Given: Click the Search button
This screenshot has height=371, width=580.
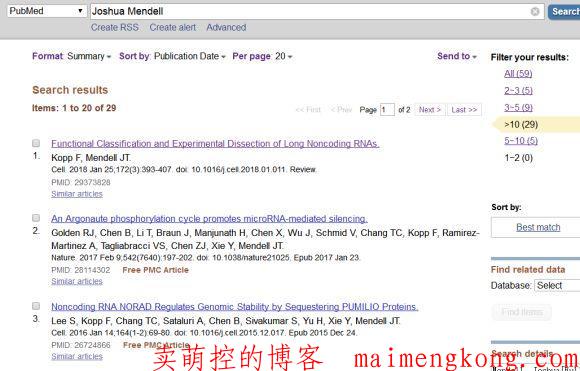Looking at the screenshot, I should pyautogui.click(x=564, y=11).
